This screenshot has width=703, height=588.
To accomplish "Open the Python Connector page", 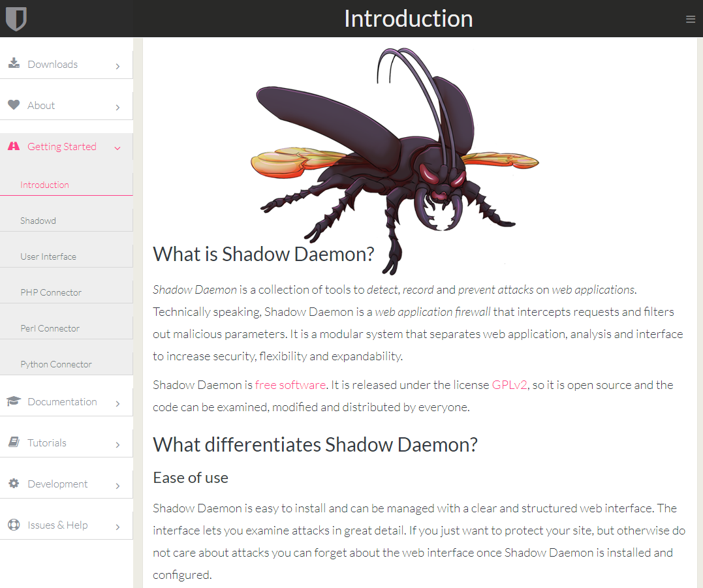I will 56,364.
